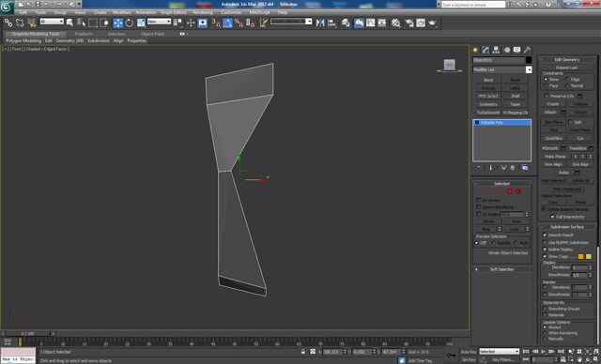This screenshot has height=364, width=601.
Task: Open the Material Editor icon
Action: [396, 23]
